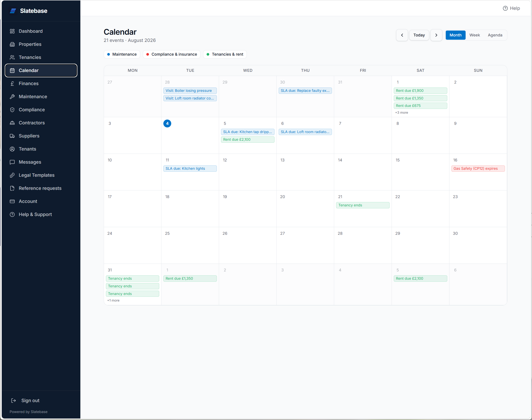The height and width of the screenshot is (420, 532).
Task: Switch to Week view
Action: tap(475, 35)
